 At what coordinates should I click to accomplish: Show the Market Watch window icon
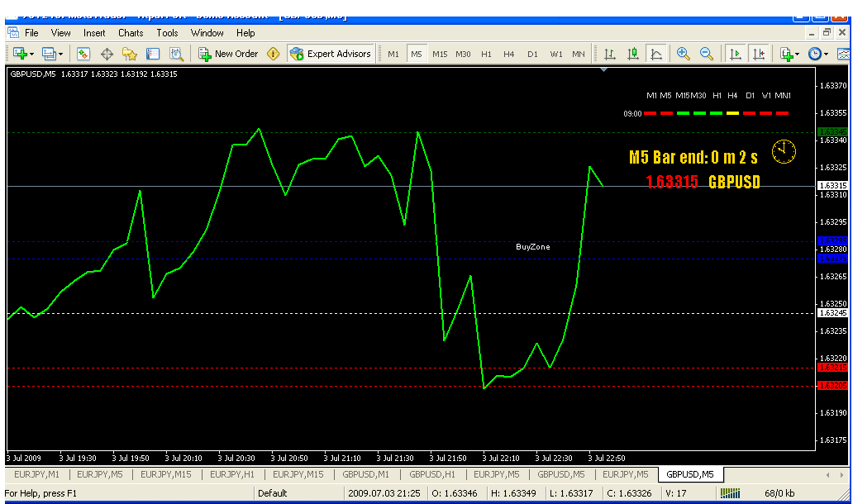[83, 54]
